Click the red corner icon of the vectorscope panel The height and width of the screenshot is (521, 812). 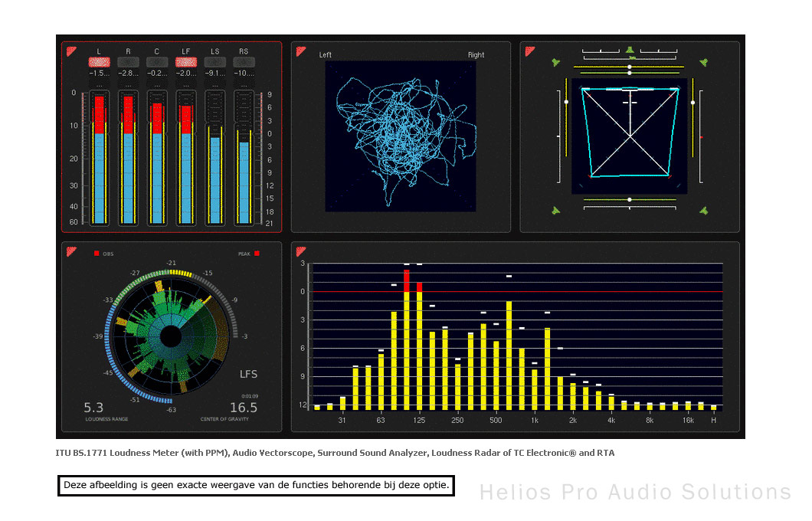click(301, 52)
